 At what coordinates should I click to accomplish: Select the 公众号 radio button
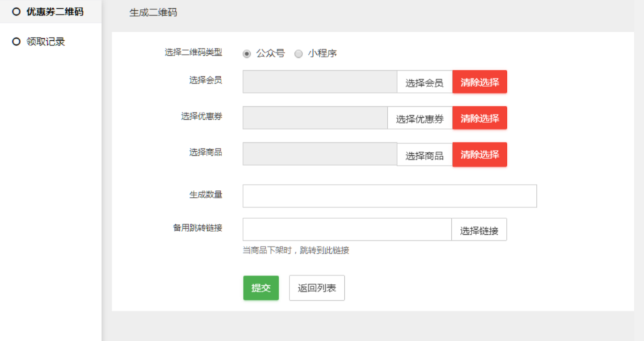coord(247,54)
